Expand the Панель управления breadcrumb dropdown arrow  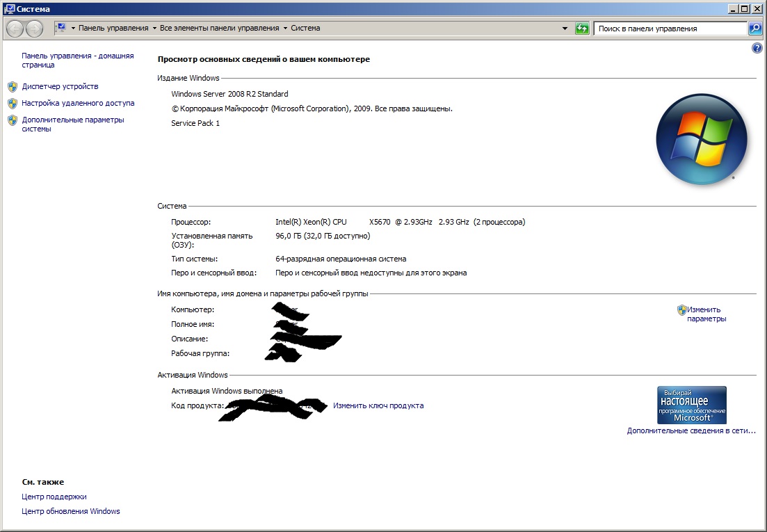tap(154, 29)
